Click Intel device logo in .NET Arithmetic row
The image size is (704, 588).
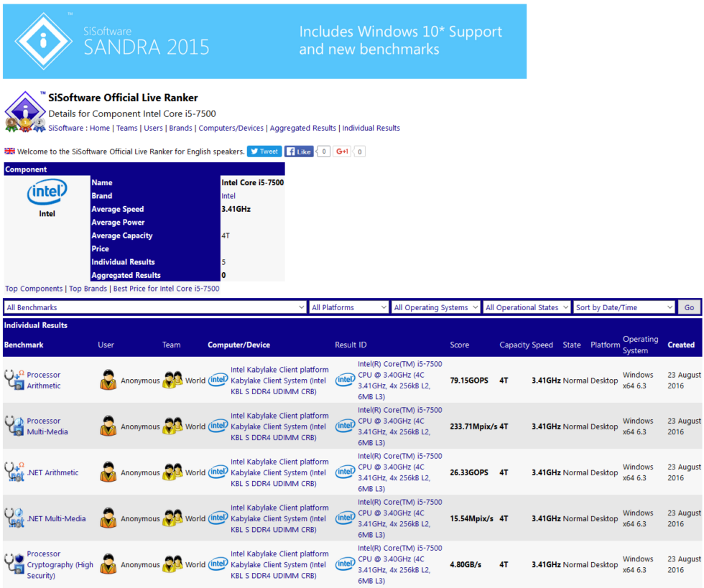pyautogui.click(x=218, y=472)
